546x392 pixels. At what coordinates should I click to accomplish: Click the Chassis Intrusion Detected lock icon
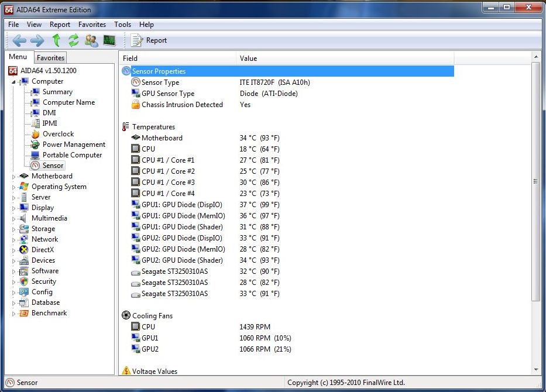click(x=135, y=105)
